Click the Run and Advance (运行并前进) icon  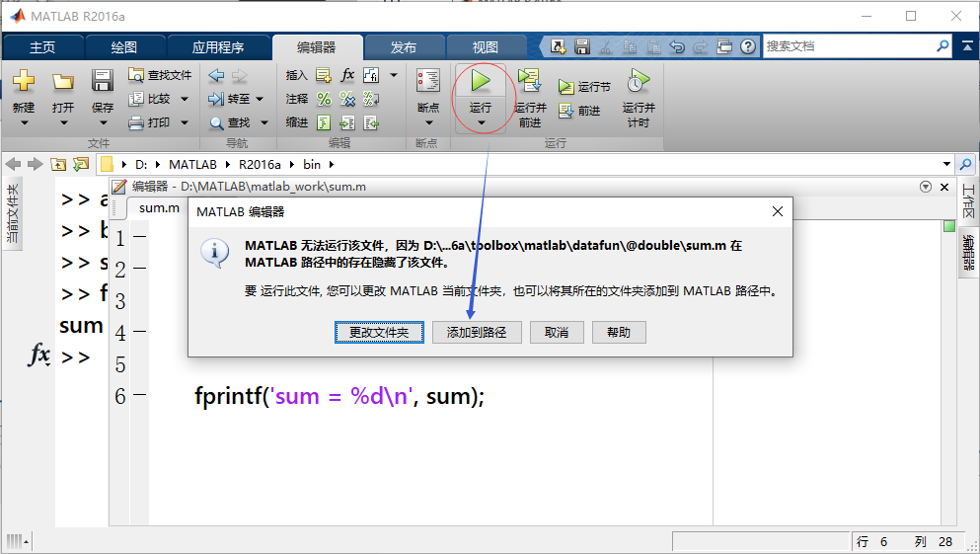click(530, 81)
